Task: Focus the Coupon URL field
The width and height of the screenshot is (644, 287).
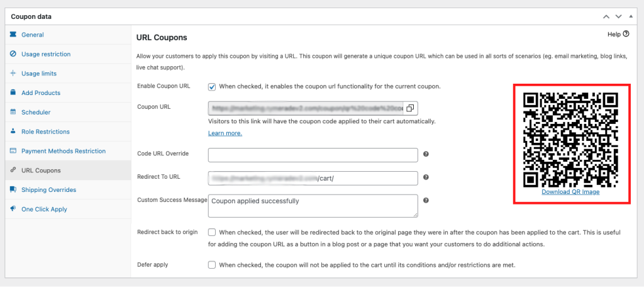Action: click(306, 108)
